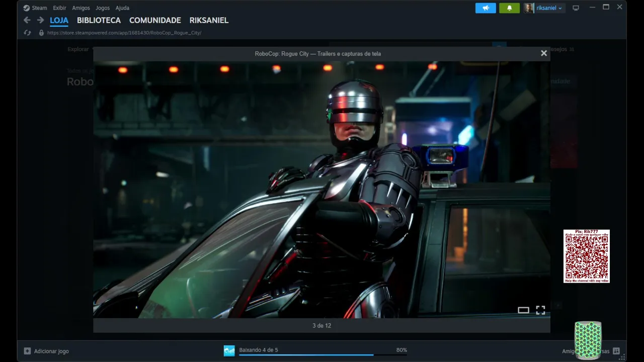The image size is (644, 362).
Task: Click the Pix QR code image
Action: coord(587,256)
